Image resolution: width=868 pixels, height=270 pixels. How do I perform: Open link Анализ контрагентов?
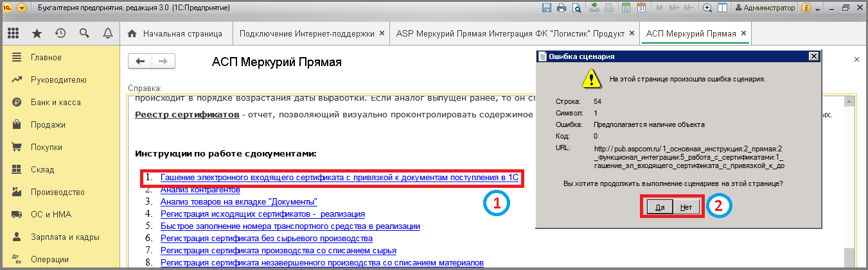[x=200, y=190]
